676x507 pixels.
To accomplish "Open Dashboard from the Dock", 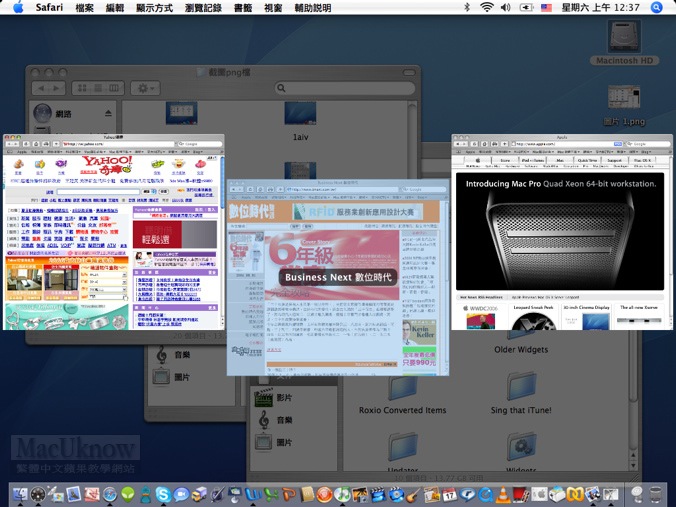I will coord(38,494).
